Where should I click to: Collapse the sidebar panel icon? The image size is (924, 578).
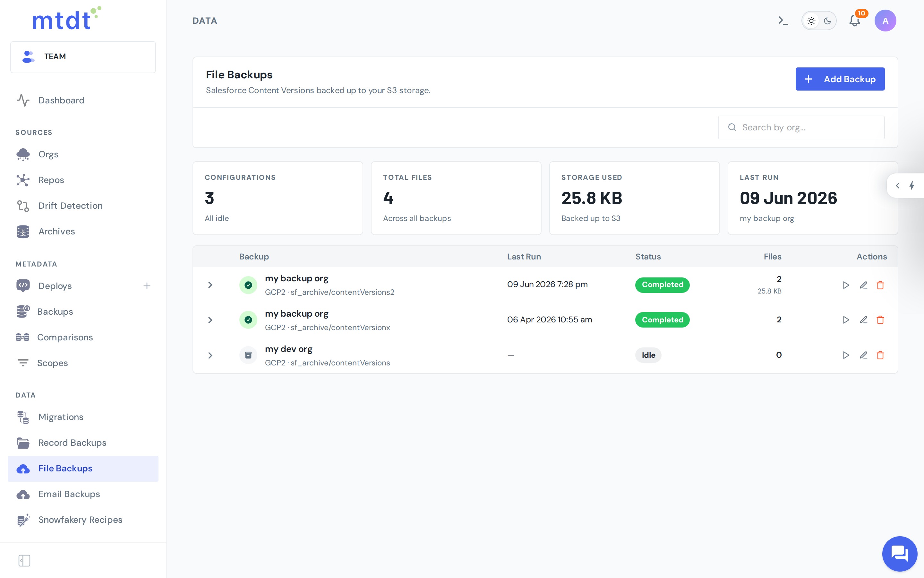point(24,561)
